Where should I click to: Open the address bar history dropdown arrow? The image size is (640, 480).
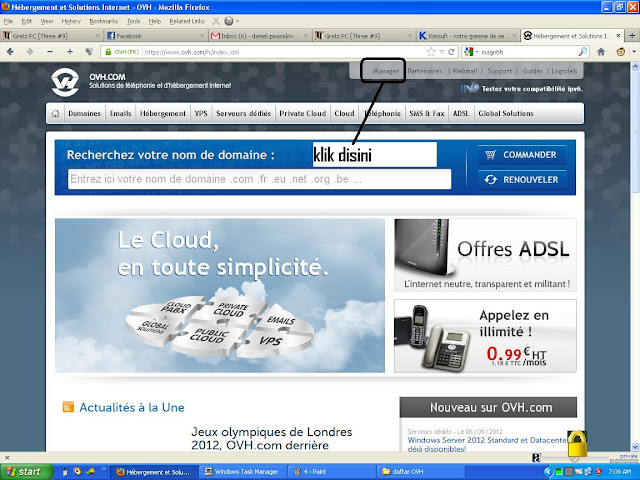click(442, 52)
